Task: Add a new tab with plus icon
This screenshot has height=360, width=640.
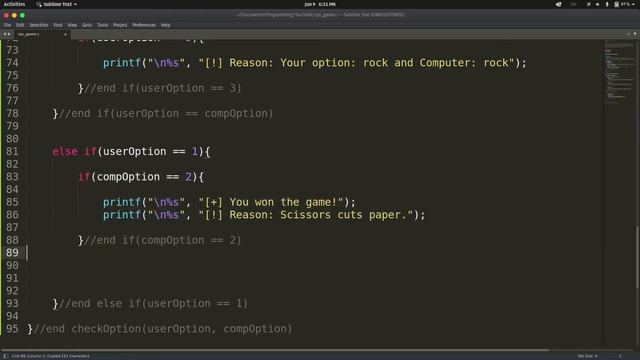Action: coord(628,34)
